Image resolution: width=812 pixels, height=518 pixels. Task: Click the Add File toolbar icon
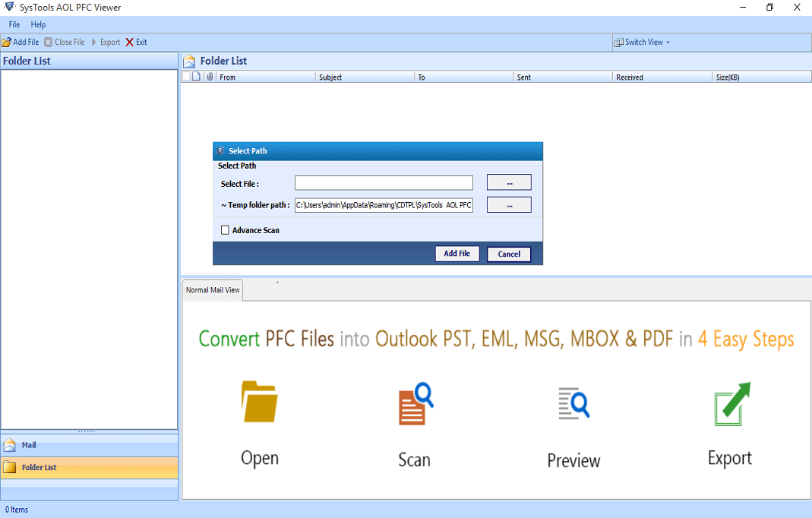[x=7, y=42]
